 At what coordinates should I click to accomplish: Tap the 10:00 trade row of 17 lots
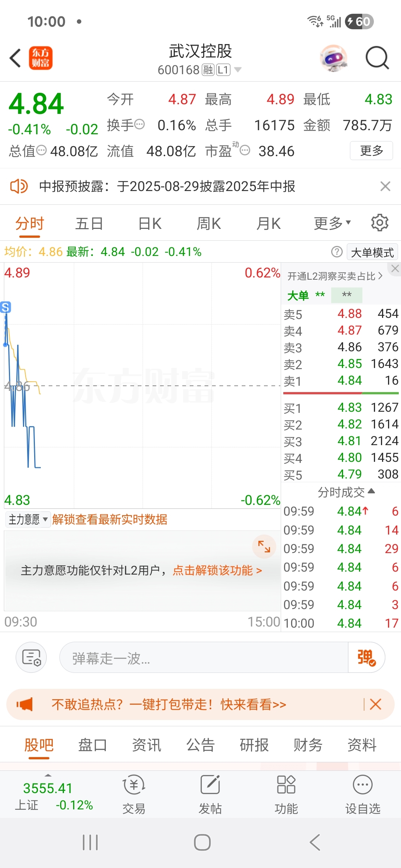point(341,623)
